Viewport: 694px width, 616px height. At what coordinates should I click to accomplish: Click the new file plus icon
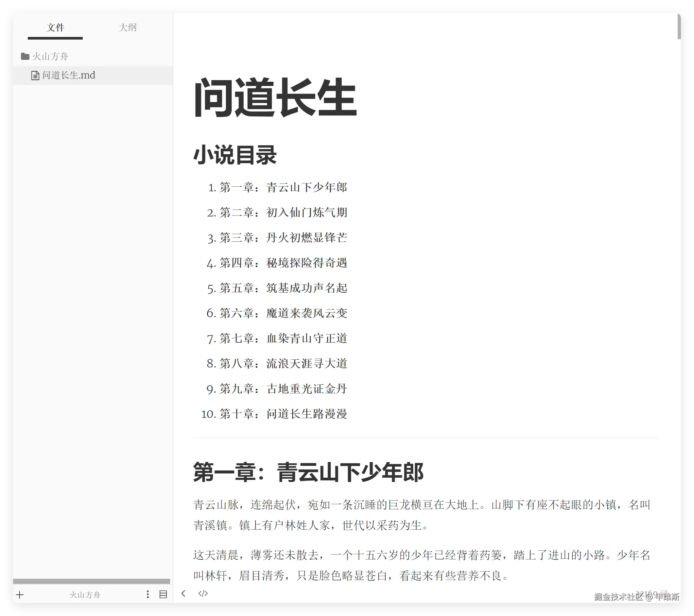tap(20, 595)
